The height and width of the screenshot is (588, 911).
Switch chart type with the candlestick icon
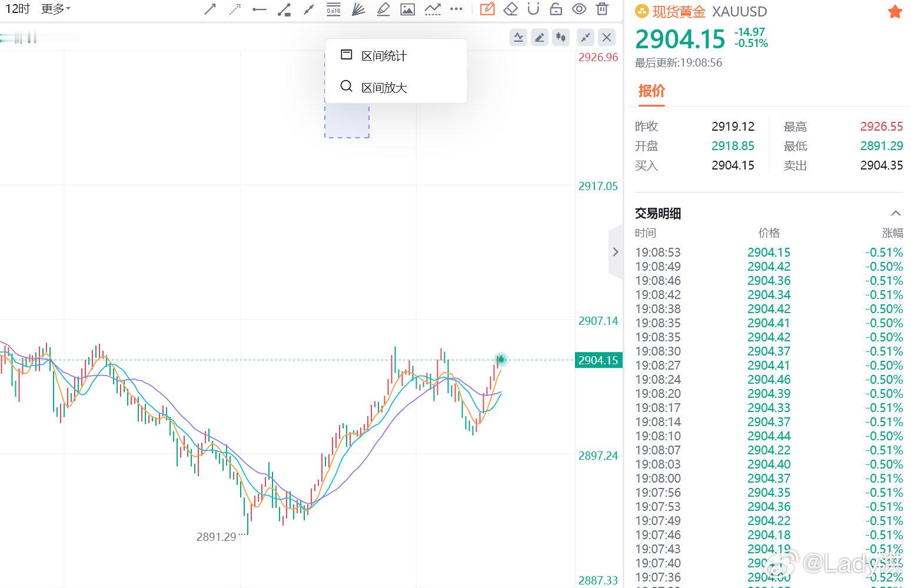click(561, 38)
